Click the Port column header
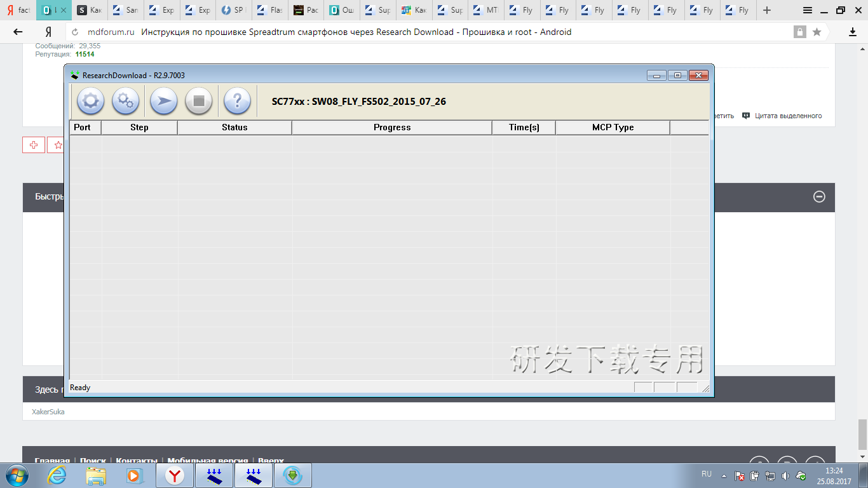Screen dimensions: 868x488 pyautogui.click(x=85, y=127)
